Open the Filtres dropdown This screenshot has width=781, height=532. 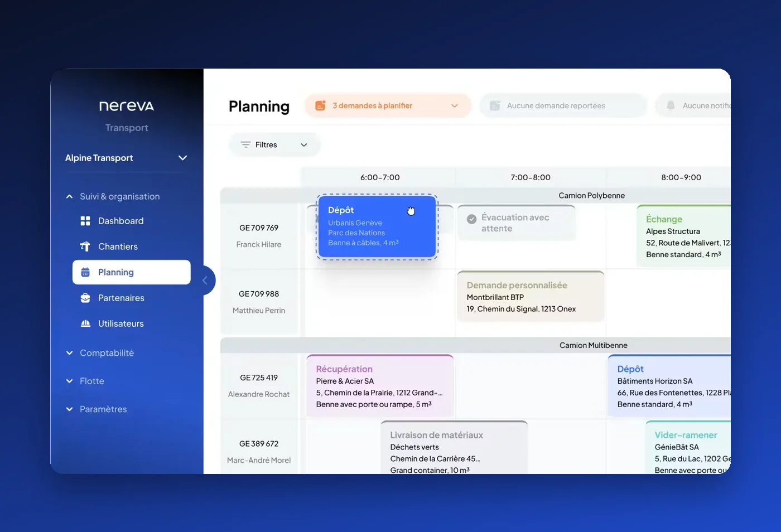[274, 144]
